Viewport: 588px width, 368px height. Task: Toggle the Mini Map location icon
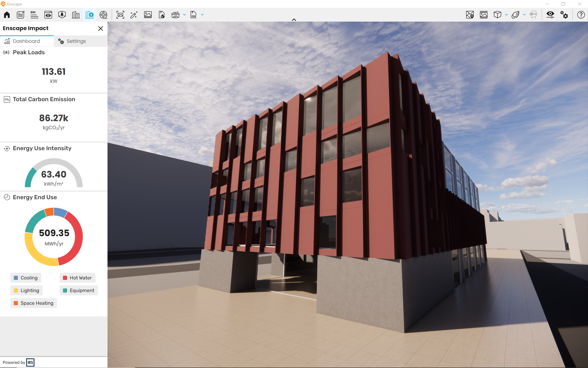pyautogui.click(x=470, y=15)
